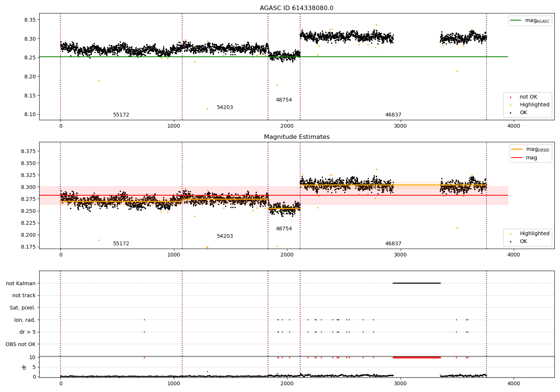560x392 pixels.
Task: Select the red 'mag' legend entry in middle plot
Action: coord(524,158)
